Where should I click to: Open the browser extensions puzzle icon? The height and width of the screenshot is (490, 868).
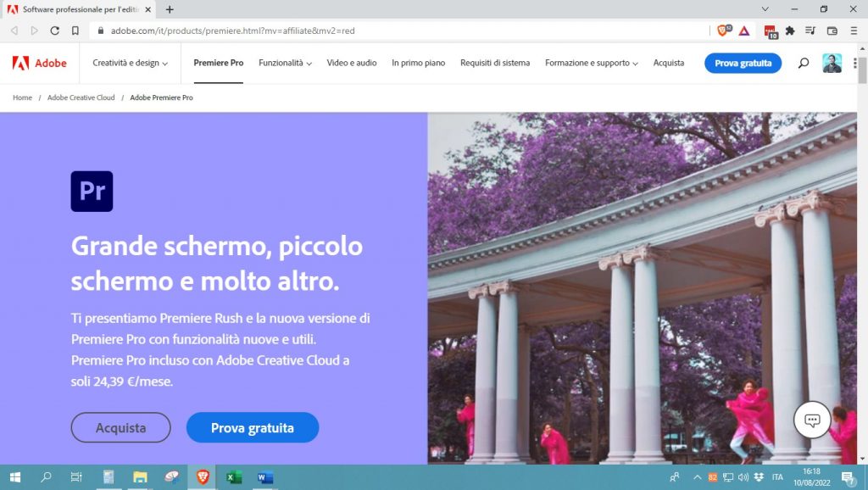pyautogui.click(x=791, y=31)
